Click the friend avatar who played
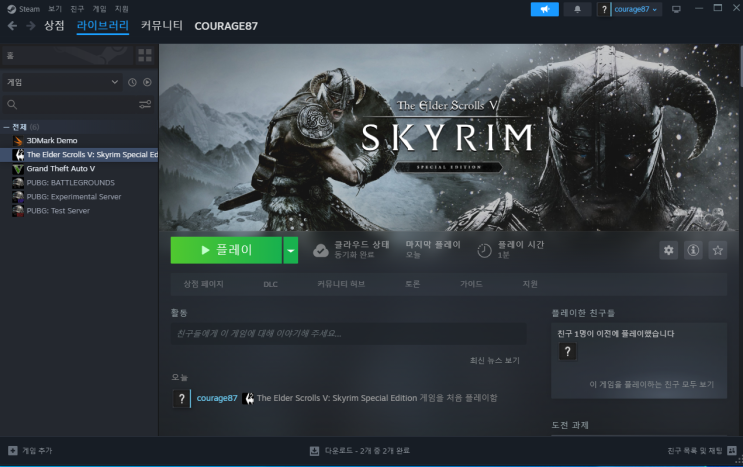 [568, 351]
